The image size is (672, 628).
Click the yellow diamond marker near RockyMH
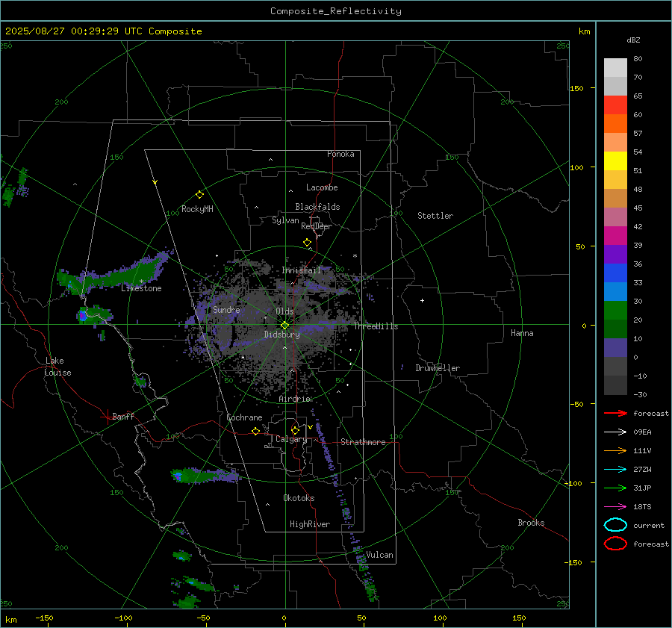(x=199, y=195)
